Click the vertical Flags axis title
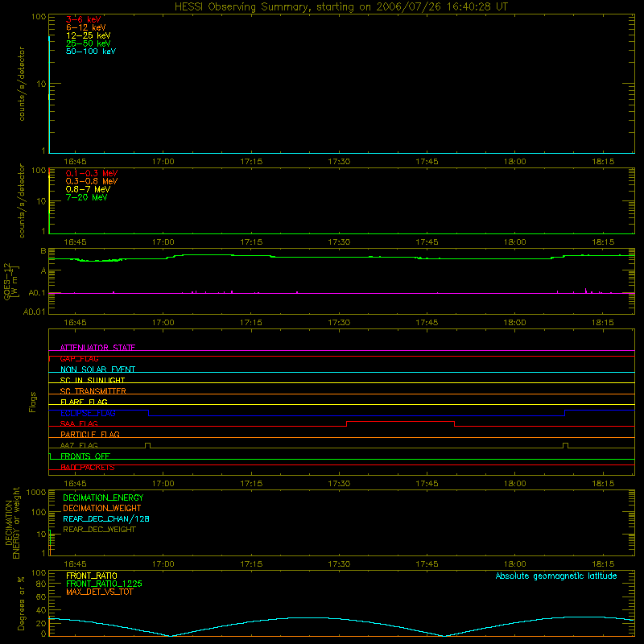This screenshot has height=644, width=644. tap(32, 402)
